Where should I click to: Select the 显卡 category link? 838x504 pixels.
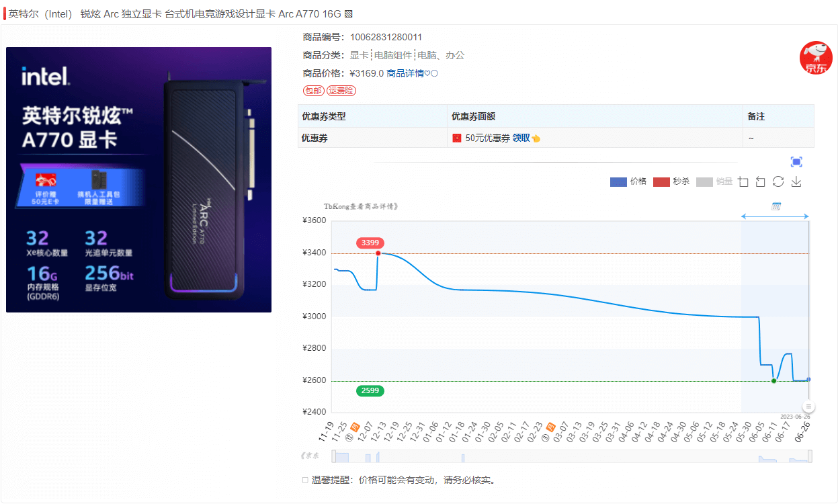click(359, 55)
